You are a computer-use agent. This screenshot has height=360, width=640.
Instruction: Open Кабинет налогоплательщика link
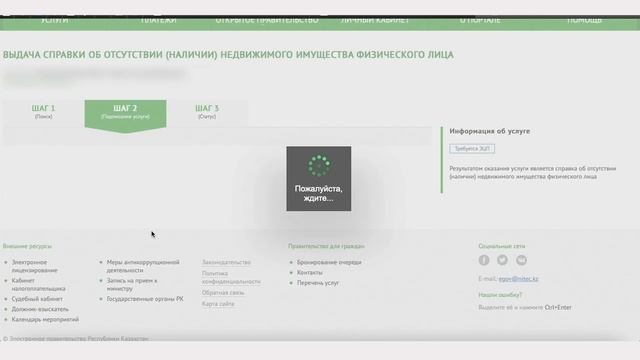pyautogui.click(x=38, y=284)
